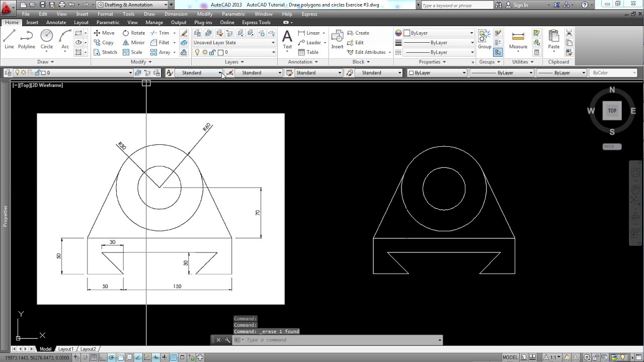Activate the Mirror command
644x362 pixels.
point(133,43)
